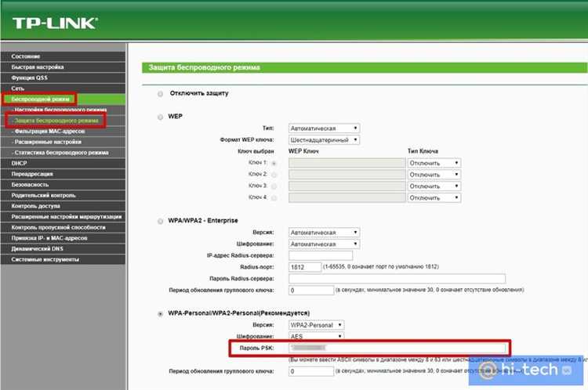Open Быстрая настройка in sidebar

tap(63, 67)
